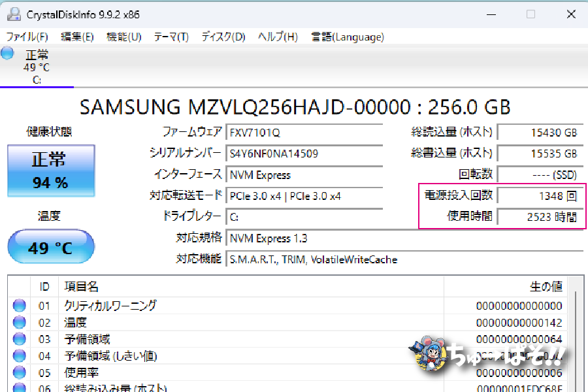Select the drive C: tab showing 正常 49 °C
588x392 pixels.
coord(37,67)
